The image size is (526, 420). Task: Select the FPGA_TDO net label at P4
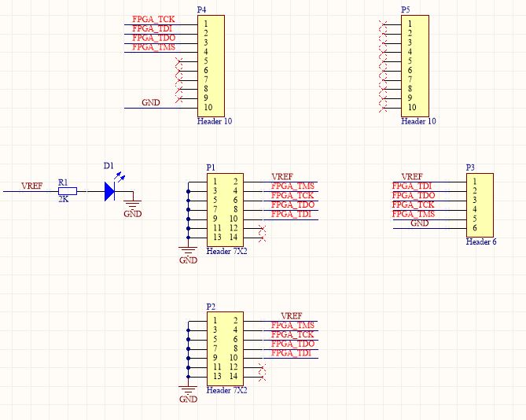tap(153, 38)
